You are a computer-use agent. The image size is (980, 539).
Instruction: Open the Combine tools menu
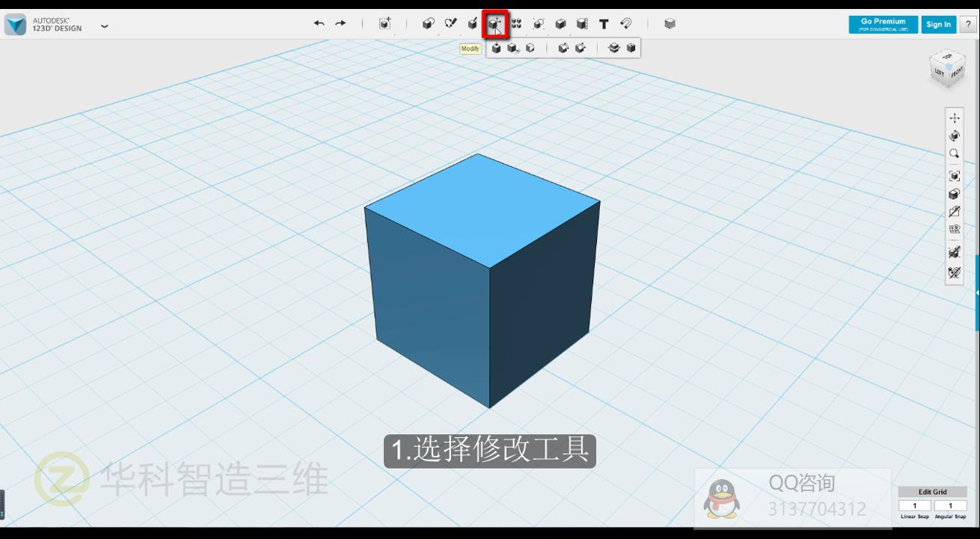560,24
